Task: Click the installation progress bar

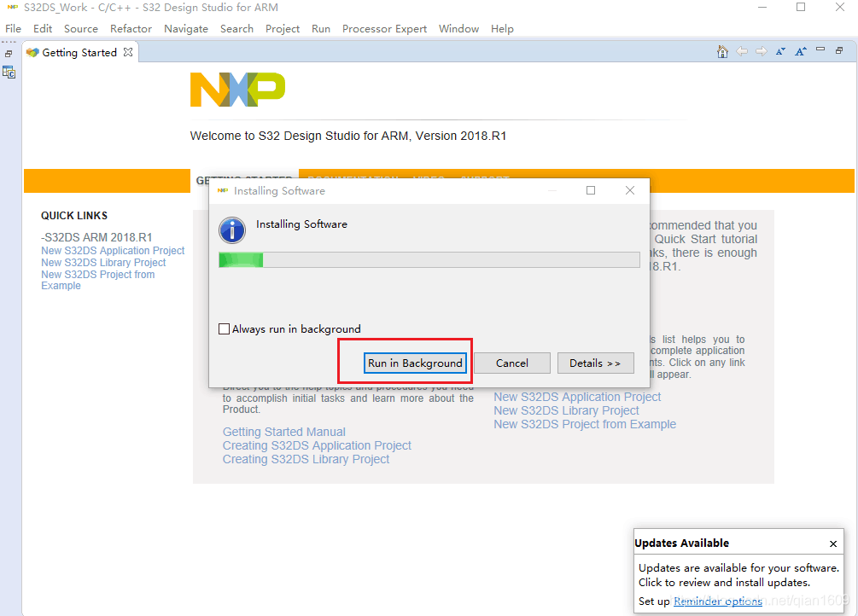Action: coord(429,260)
